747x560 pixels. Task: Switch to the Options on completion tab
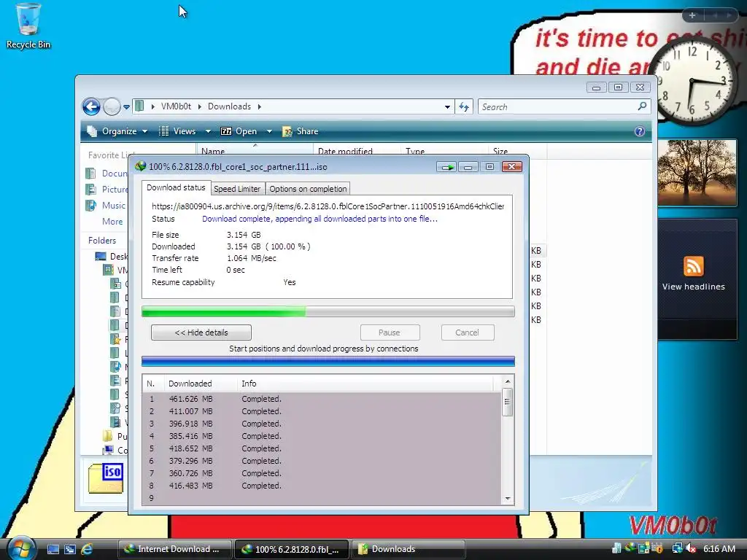pos(308,189)
